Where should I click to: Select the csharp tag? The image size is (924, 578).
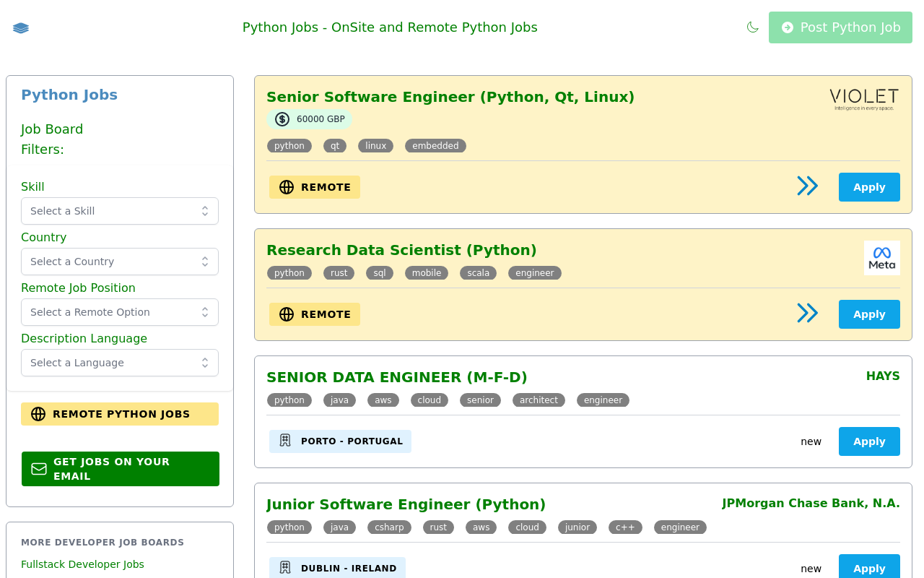pyautogui.click(x=389, y=527)
